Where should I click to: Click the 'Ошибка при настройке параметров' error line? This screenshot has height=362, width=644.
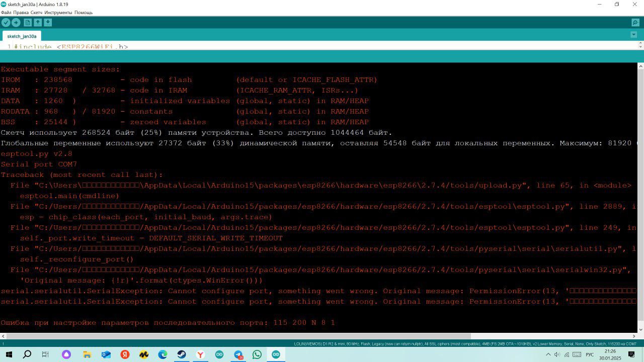click(168, 322)
